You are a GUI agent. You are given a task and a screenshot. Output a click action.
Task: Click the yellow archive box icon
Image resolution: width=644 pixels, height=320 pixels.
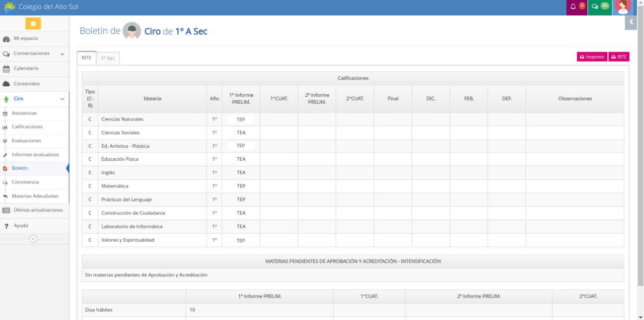(33, 23)
